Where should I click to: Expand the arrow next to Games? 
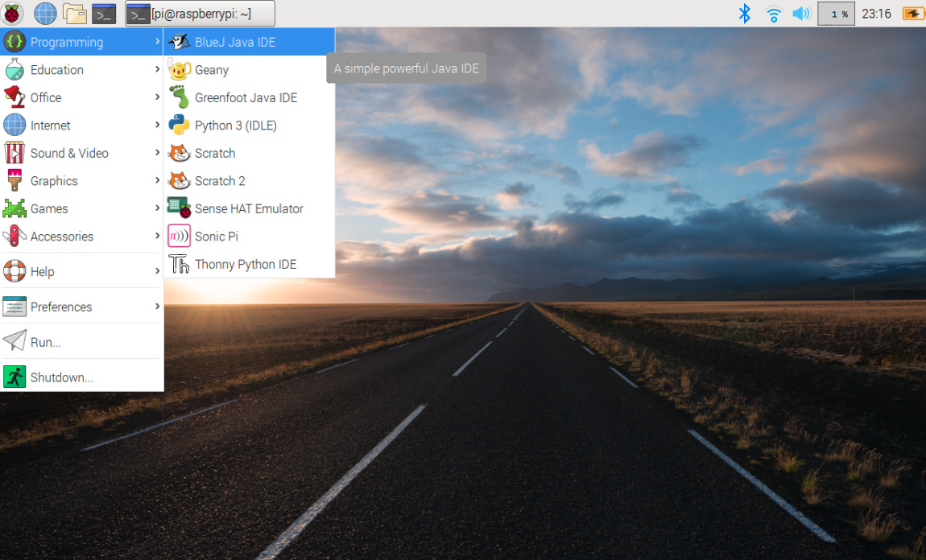pyautogui.click(x=157, y=208)
